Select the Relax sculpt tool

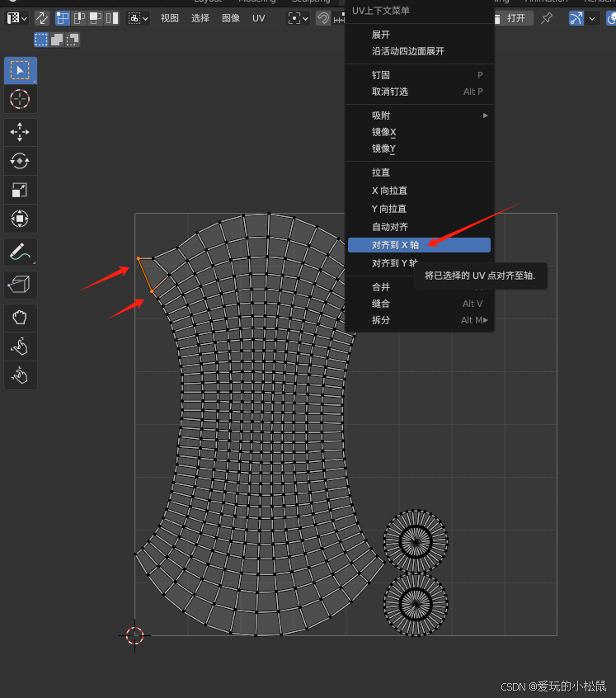[20, 347]
